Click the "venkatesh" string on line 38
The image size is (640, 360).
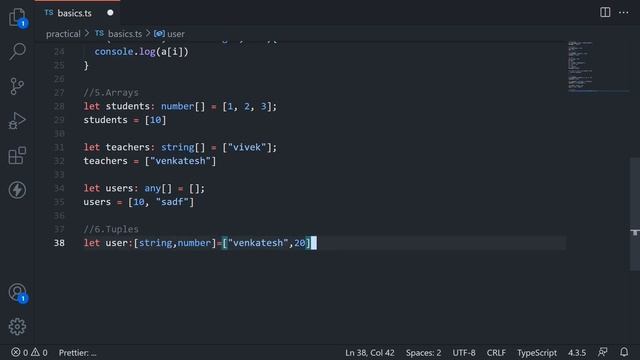[x=258, y=243]
